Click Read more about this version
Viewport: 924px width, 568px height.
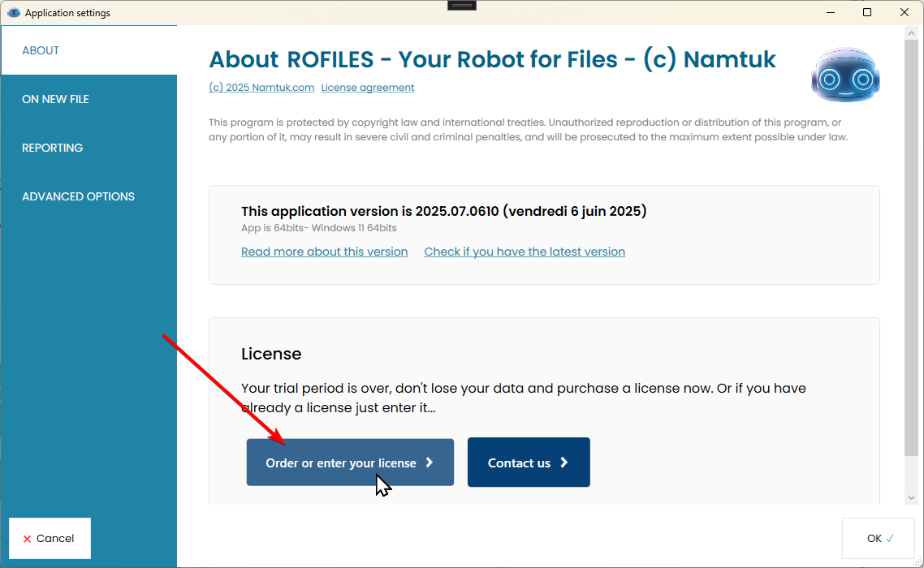pyautogui.click(x=324, y=252)
